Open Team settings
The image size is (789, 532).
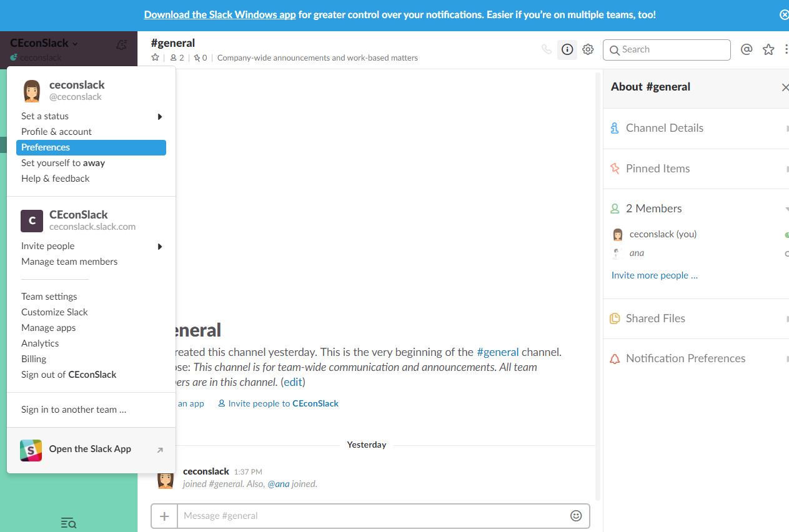pos(91,297)
